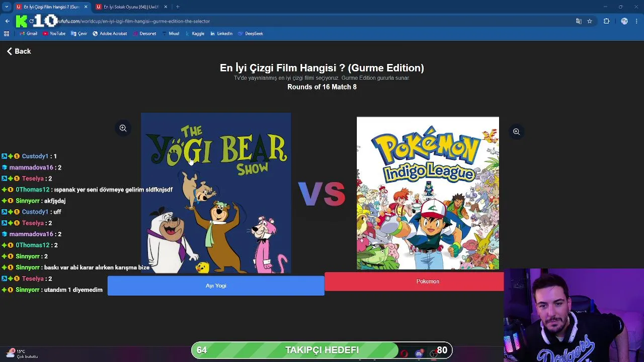Image resolution: width=644 pixels, height=362 pixels.
Task: Click chat message 'Sinnyorr : akfjşdaj'
Action: tap(34, 201)
